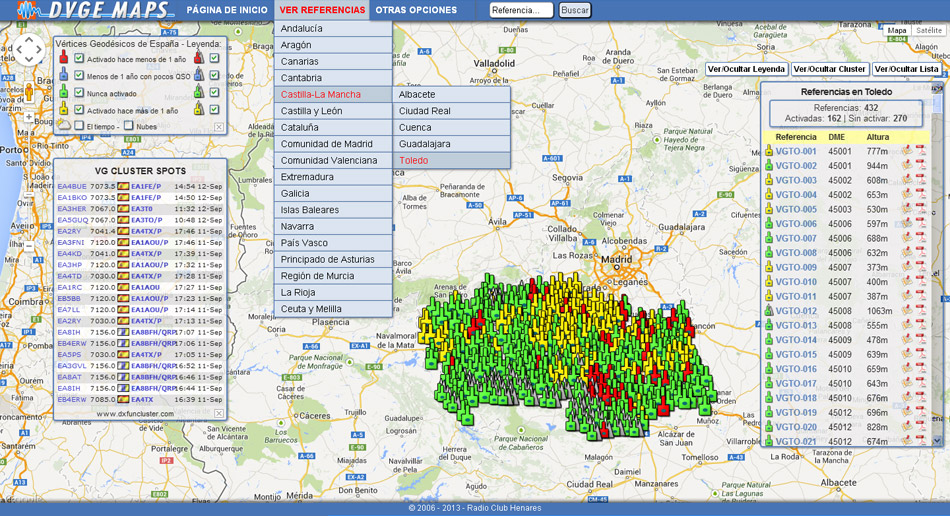950x516 pixels.
Task: Click the green marker icon beside VGTO-007
Action: tap(769, 238)
